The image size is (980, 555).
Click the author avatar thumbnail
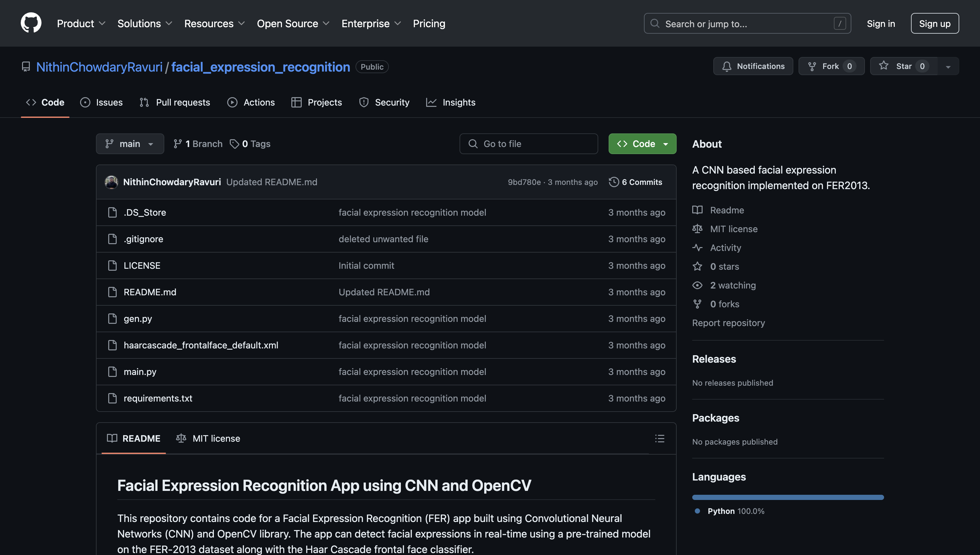pos(111,182)
